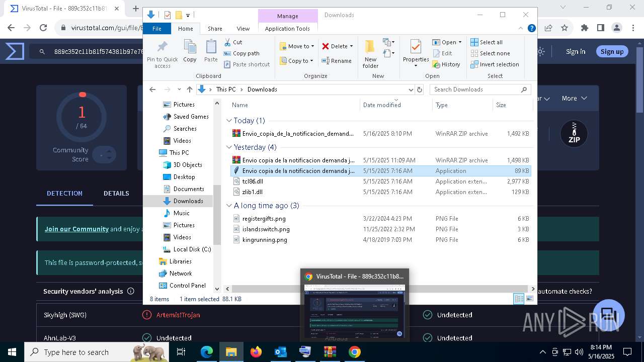Sort by Name column header
644x362 pixels.
point(294,105)
